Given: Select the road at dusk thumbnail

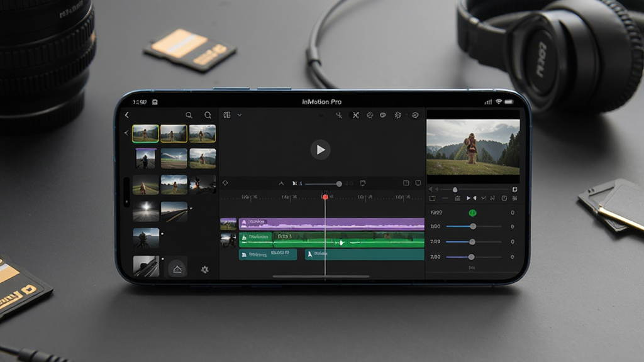Looking at the screenshot, I should [x=174, y=211].
